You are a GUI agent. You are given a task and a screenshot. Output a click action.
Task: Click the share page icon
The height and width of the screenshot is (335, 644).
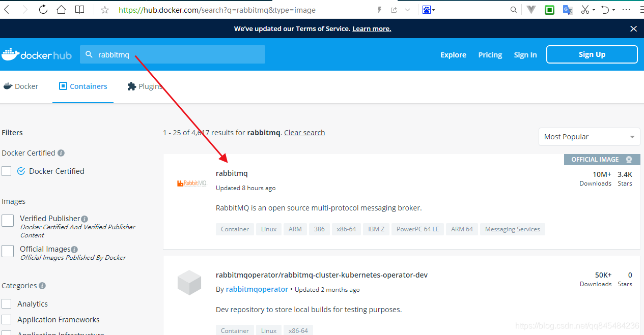coord(394,10)
